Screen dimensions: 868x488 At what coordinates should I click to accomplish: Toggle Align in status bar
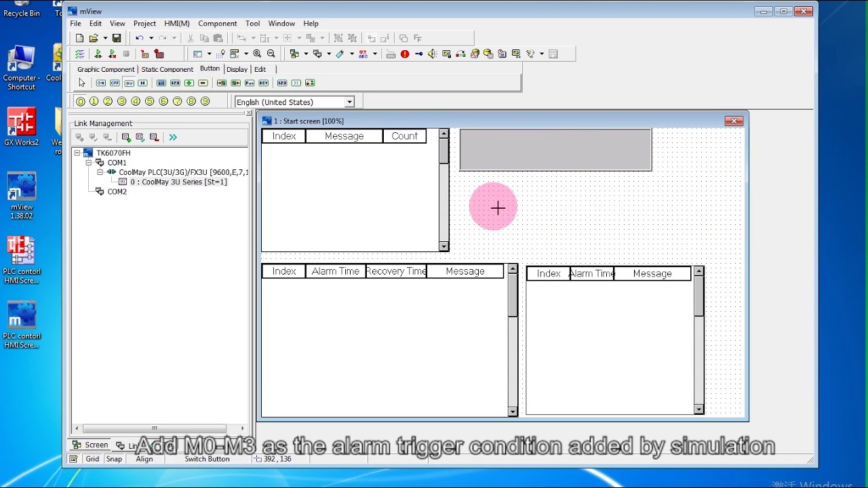pyautogui.click(x=144, y=459)
